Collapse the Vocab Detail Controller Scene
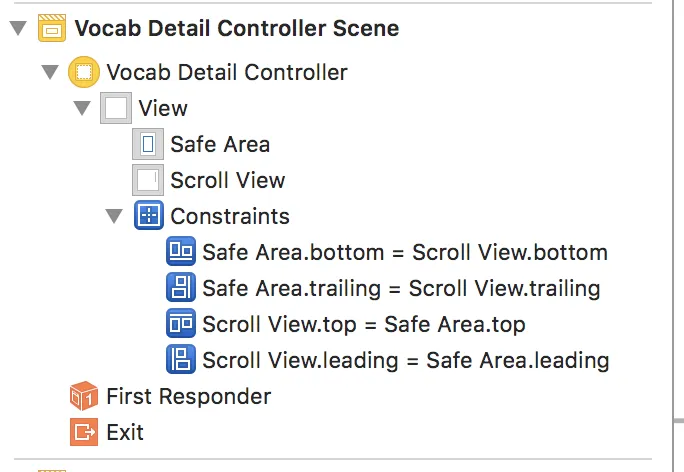 point(17,29)
